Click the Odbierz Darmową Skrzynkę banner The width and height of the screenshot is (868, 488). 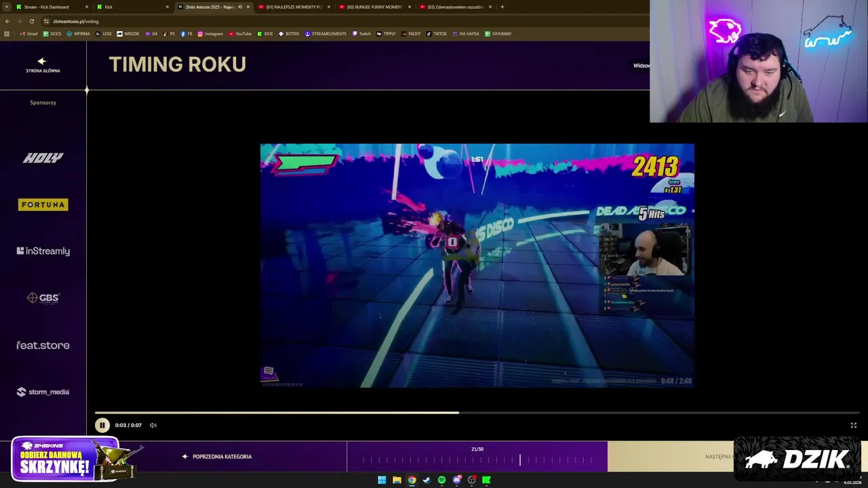tap(75, 459)
